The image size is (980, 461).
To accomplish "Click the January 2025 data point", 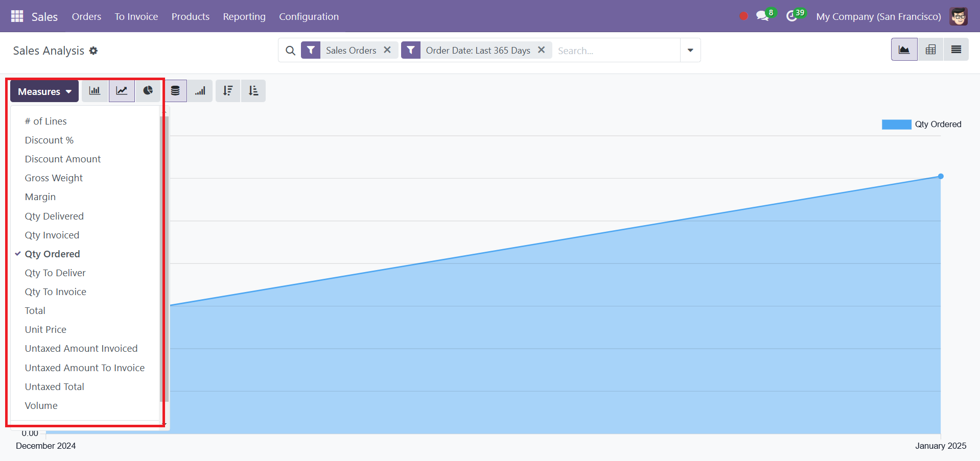I will point(941,176).
